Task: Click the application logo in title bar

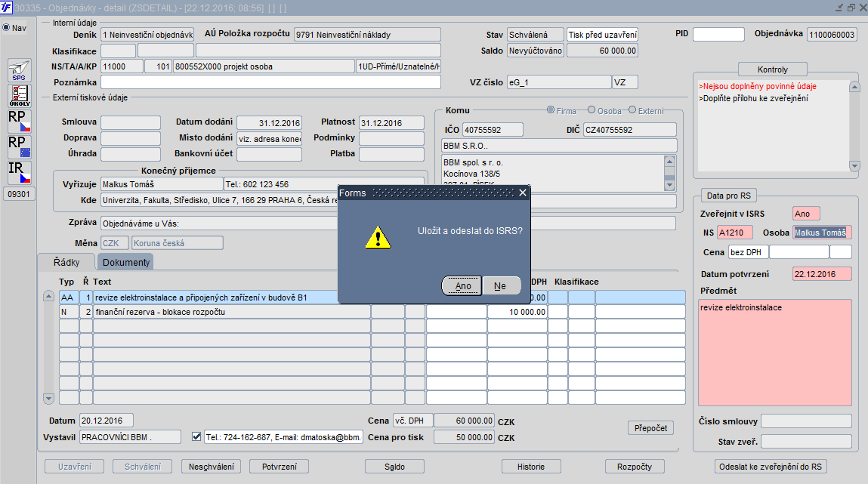Action: [x=7, y=7]
